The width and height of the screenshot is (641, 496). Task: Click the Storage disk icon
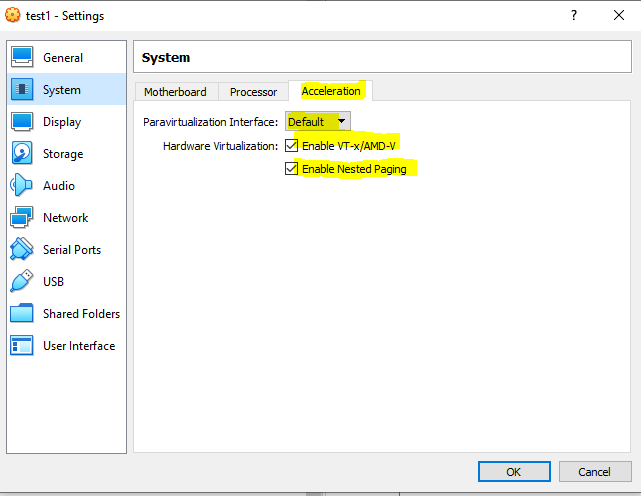[x=22, y=153]
